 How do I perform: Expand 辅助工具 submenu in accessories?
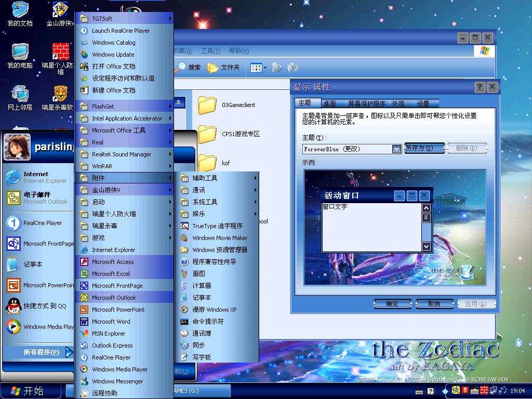(217, 178)
